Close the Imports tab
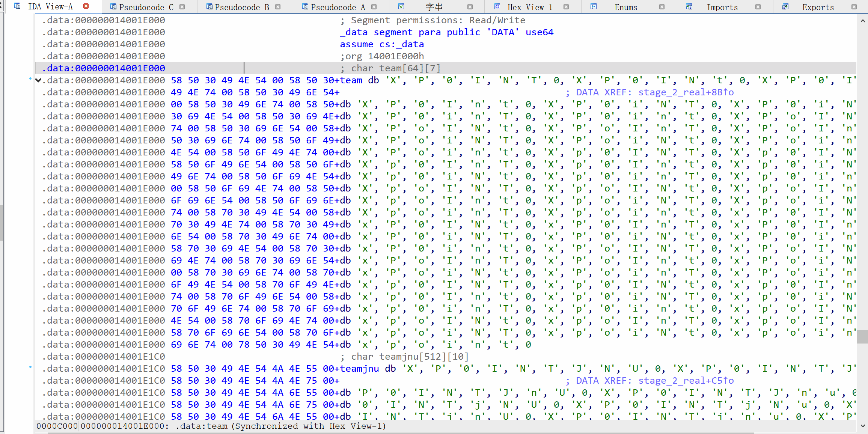Viewport: 868px width, 434px height. pos(758,7)
